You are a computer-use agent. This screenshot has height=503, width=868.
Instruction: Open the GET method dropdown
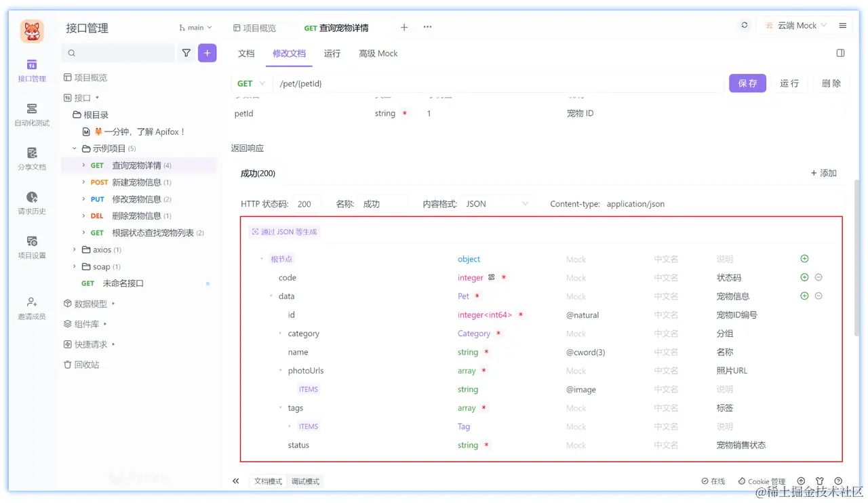click(251, 83)
